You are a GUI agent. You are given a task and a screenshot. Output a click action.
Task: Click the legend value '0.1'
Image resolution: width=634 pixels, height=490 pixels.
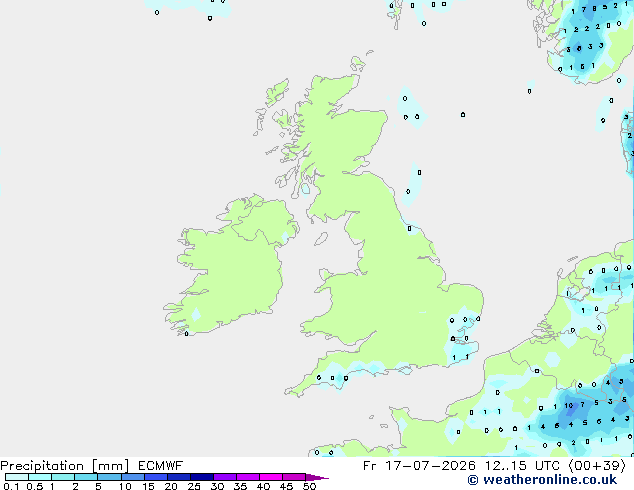(x=11, y=486)
